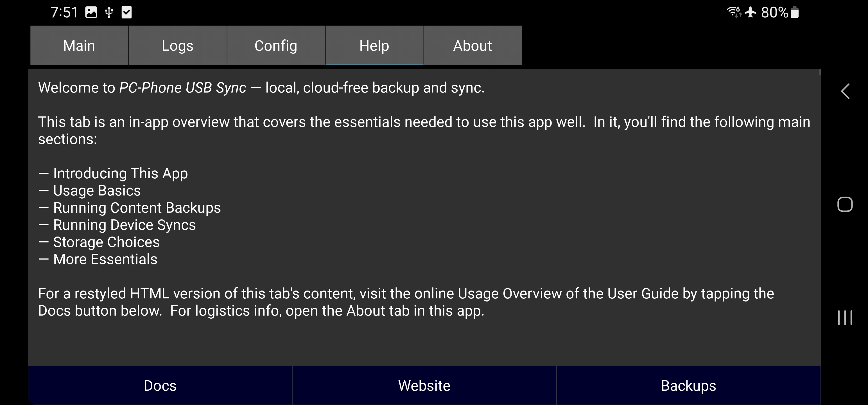Open the About tab
This screenshot has height=405, width=868.
coord(473,46)
